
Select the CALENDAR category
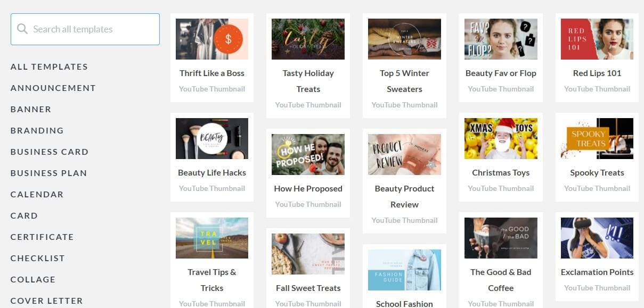click(37, 194)
